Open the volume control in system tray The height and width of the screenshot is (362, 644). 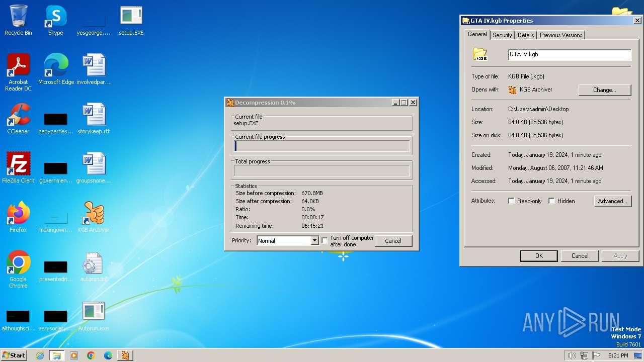[x=572, y=355]
